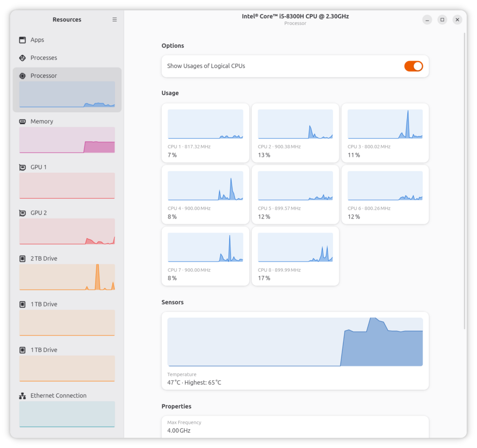Click the Memory module icon
Viewport: 477px width, 448px height.
pos(22,121)
